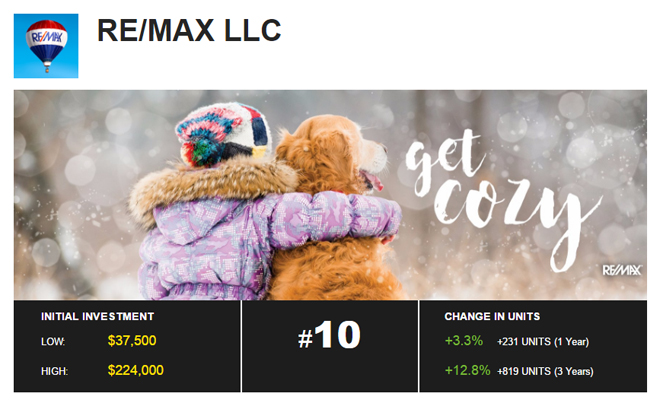660x403 pixels.
Task: Click the +819 UNITS (3 Years) text
Action: click(545, 371)
